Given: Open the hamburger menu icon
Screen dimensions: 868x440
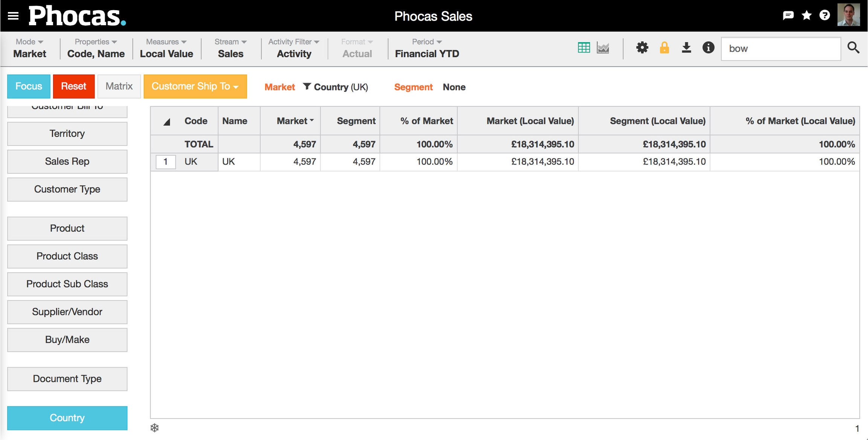Looking at the screenshot, I should [x=13, y=16].
